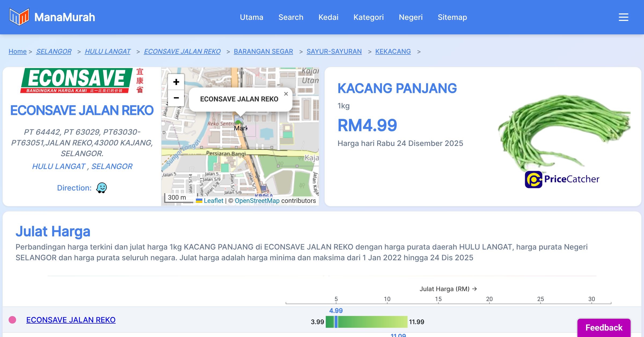Open the OpenStreetMap attribution link
The image size is (644, 337).
[x=257, y=201]
